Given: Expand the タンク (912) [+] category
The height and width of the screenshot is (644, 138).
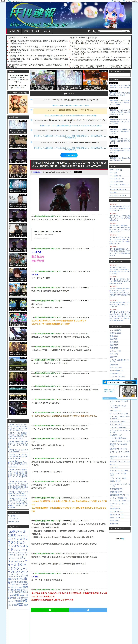Looking at the screenshot, I should (x=116, y=368).
